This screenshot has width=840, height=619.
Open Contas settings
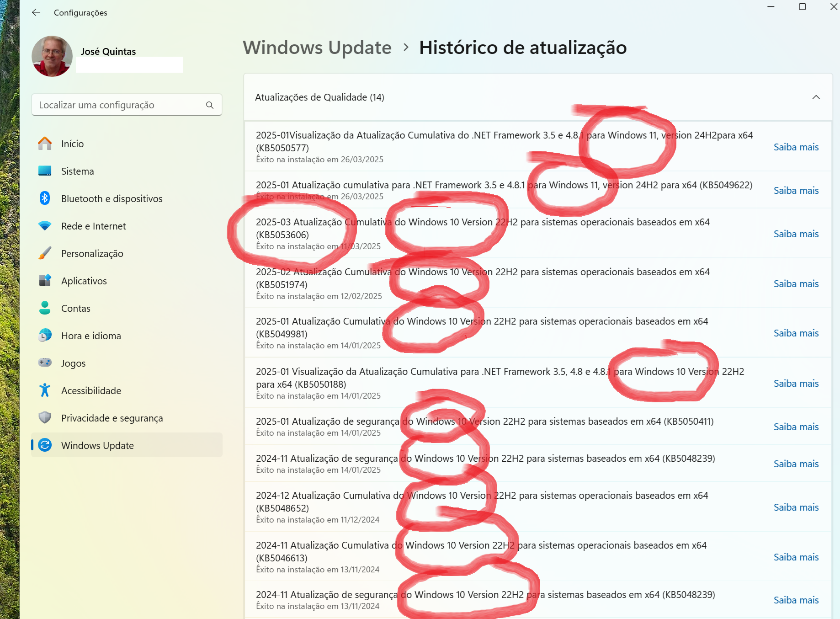(x=127, y=308)
